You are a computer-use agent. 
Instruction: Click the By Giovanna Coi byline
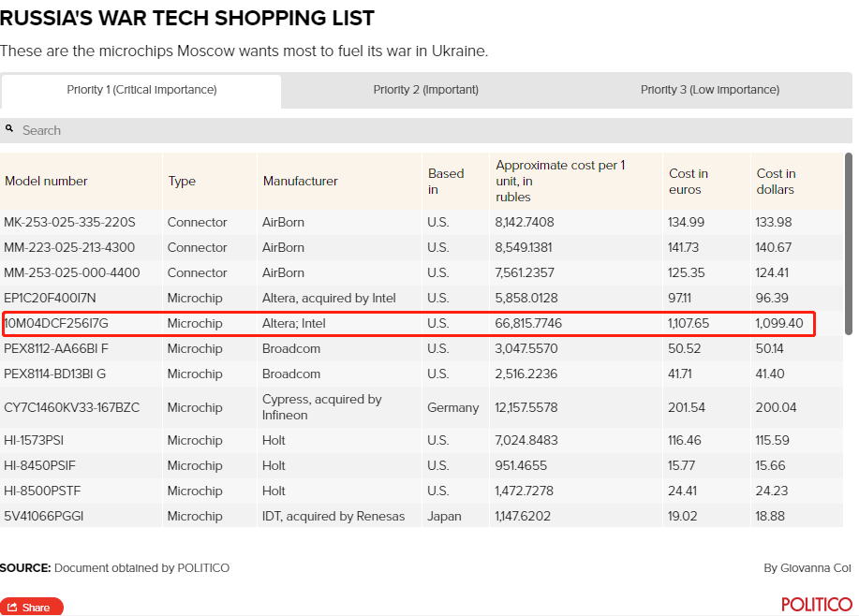click(x=807, y=568)
